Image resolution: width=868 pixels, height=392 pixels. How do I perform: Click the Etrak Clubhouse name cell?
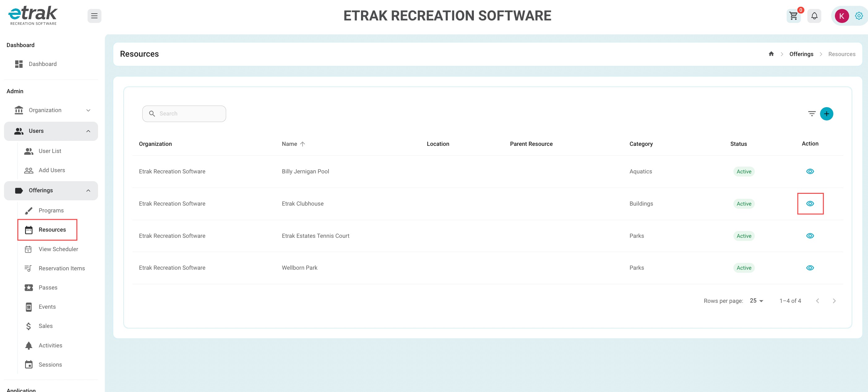[303, 204]
